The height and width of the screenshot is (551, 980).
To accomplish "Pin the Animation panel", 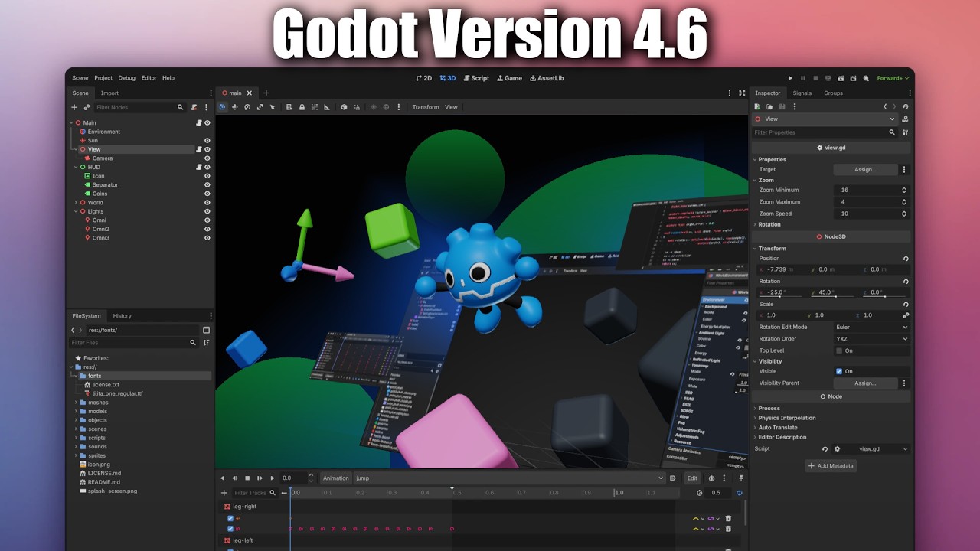I will point(740,478).
